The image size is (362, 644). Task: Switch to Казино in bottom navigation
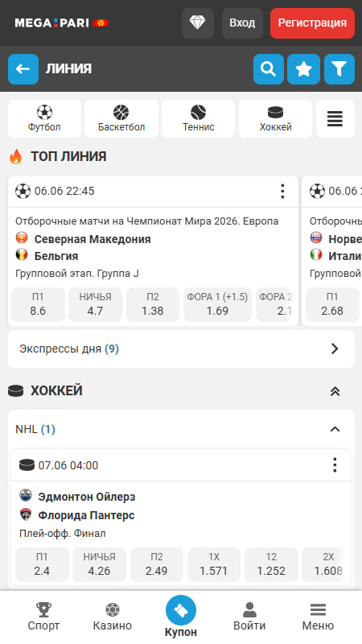[112, 617]
